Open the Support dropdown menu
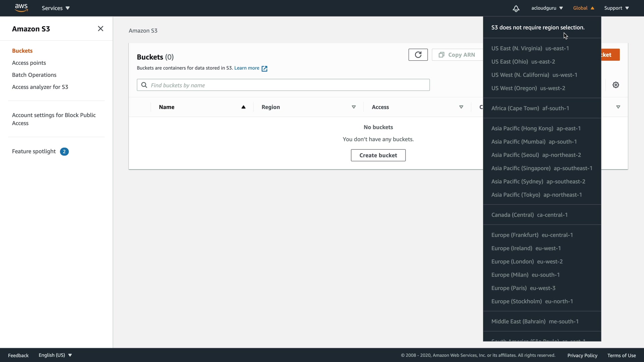 pyautogui.click(x=616, y=8)
